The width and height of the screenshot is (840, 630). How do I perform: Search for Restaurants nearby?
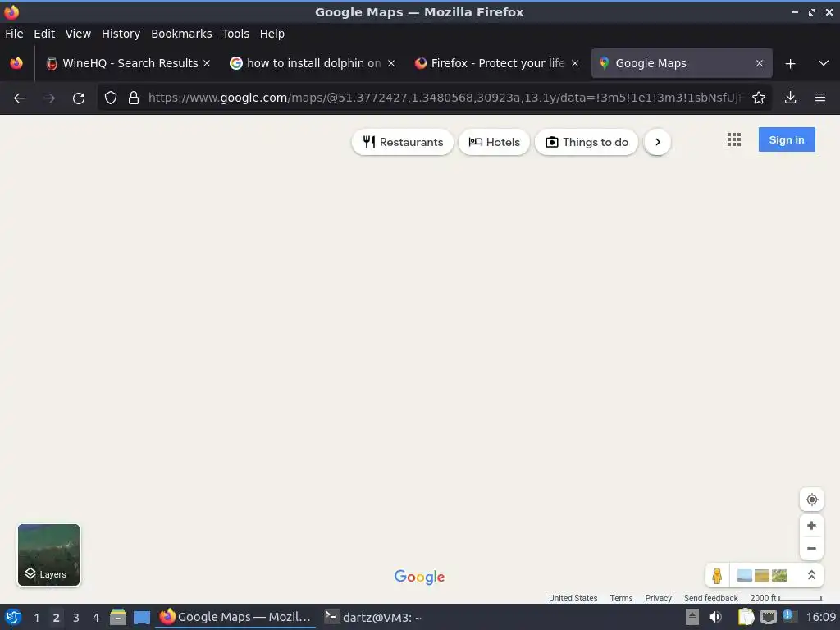(403, 142)
